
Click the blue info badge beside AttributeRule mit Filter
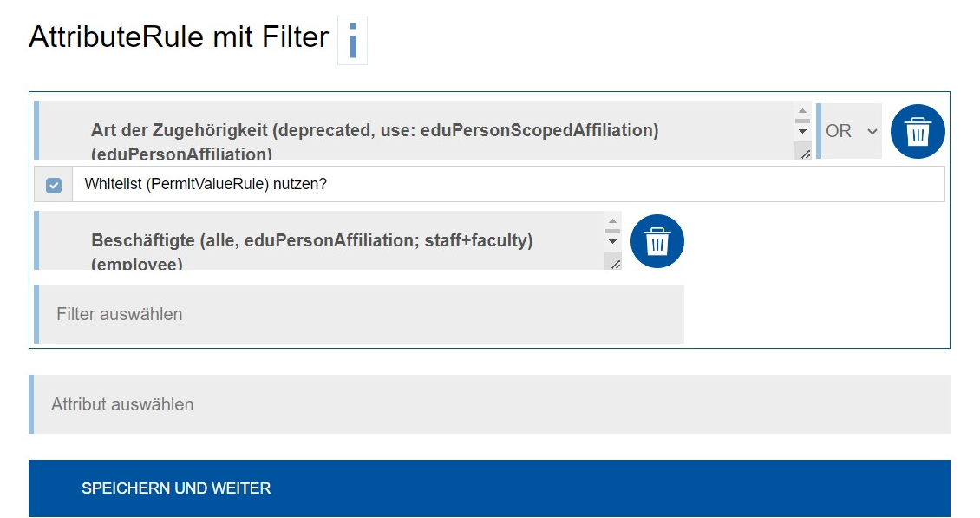point(351,40)
